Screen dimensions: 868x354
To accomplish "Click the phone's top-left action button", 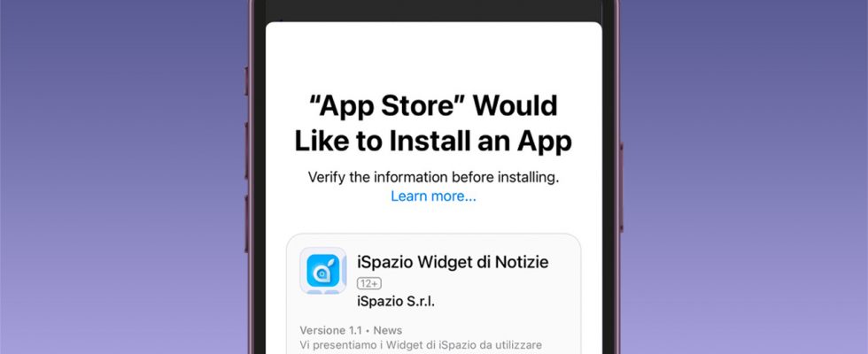I will (247, 81).
